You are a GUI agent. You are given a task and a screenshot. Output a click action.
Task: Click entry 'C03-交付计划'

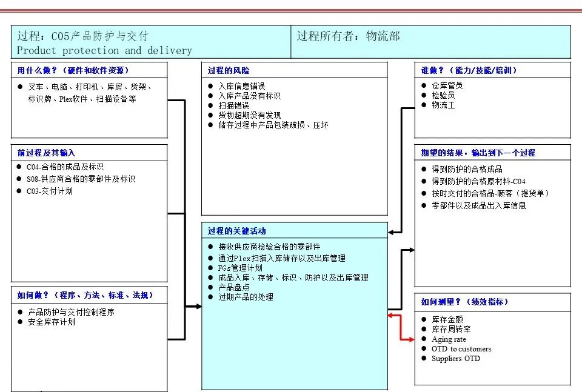[49, 191]
